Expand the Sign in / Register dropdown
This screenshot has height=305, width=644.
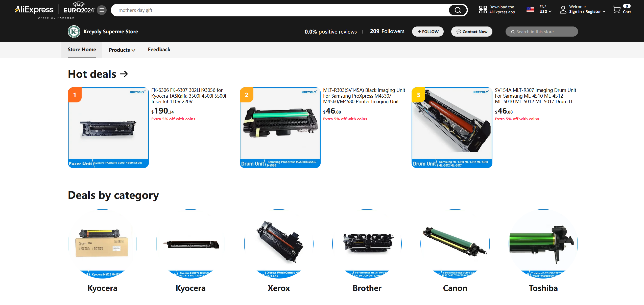587,12
